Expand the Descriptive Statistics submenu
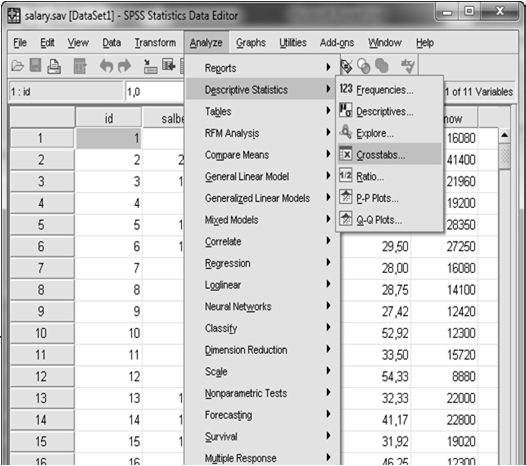526x466 pixels. 261,90
